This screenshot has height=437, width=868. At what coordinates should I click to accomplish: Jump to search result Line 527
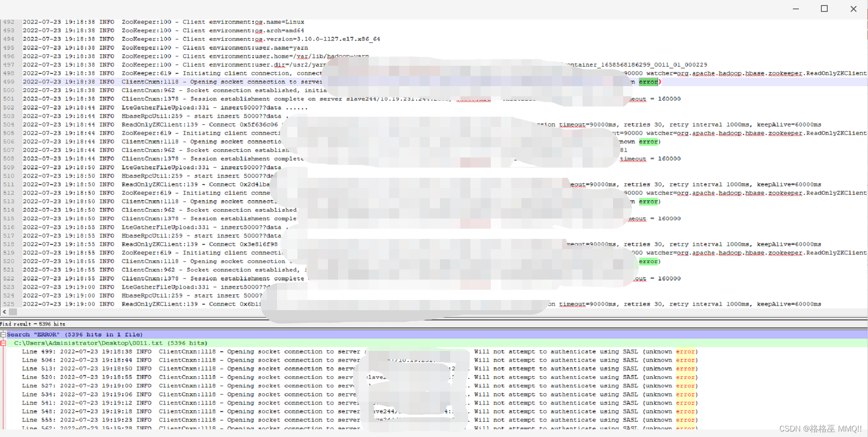360,386
